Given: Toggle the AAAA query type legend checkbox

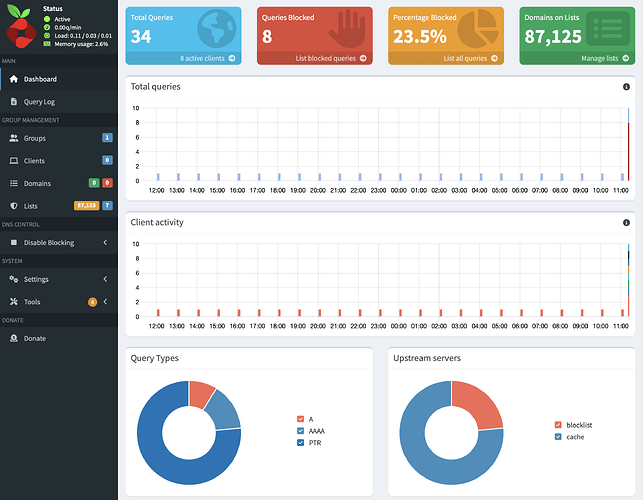Looking at the screenshot, I should [x=300, y=429].
